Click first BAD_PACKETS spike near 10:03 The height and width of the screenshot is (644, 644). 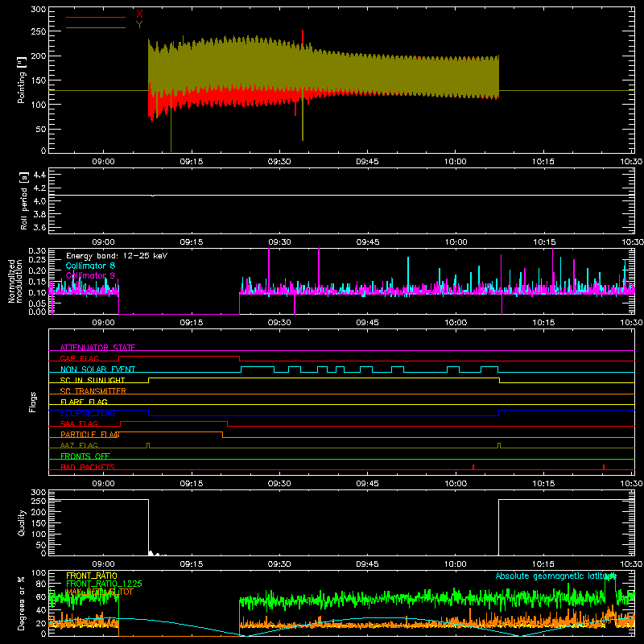(473, 467)
